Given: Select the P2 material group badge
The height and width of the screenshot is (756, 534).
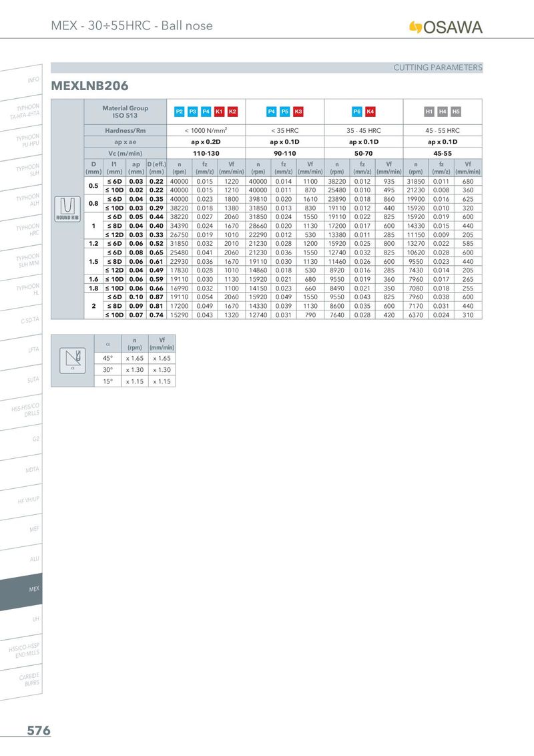Looking at the screenshot, I should pos(180,112).
